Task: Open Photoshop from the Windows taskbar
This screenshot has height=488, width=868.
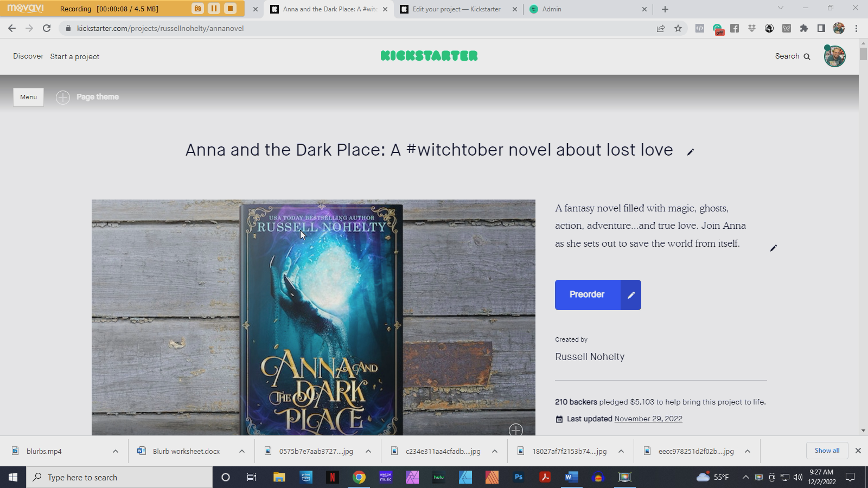Action: (519, 477)
